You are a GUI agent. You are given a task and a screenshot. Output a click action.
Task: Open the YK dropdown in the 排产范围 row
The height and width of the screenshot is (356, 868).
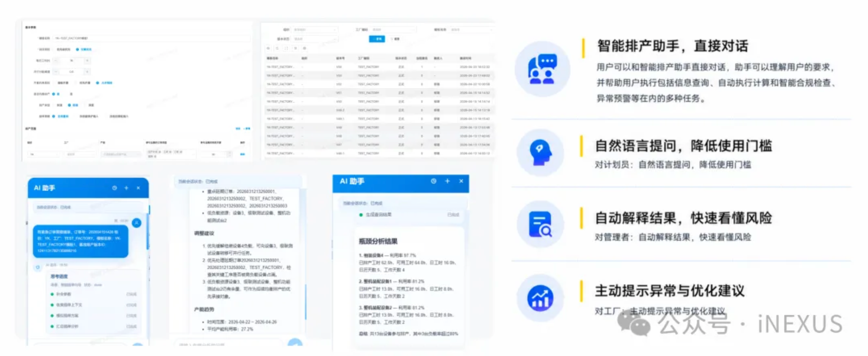tap(44, 154)
